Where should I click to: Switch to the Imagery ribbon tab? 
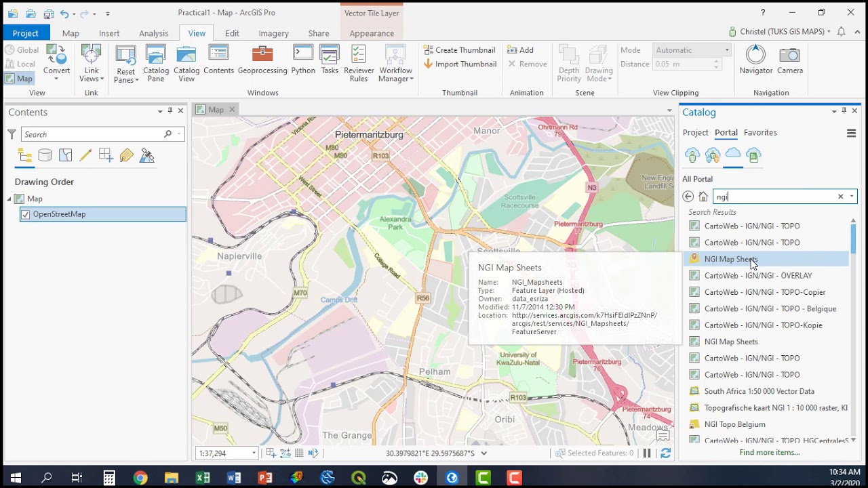click(273, 33)
